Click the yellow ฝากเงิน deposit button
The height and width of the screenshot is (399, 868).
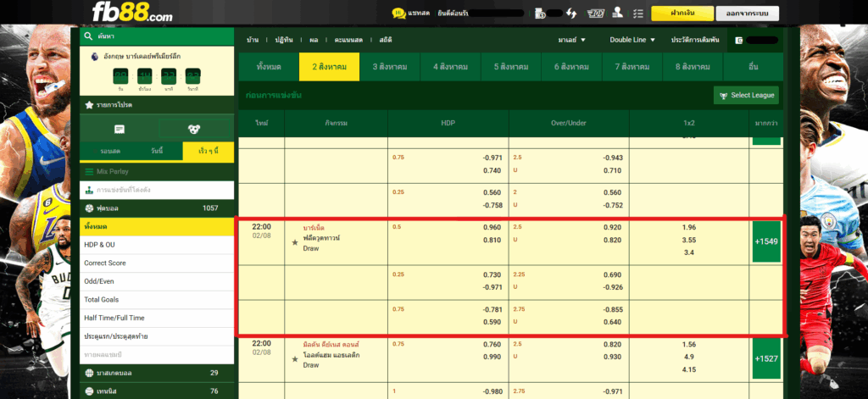coord(682,14)
